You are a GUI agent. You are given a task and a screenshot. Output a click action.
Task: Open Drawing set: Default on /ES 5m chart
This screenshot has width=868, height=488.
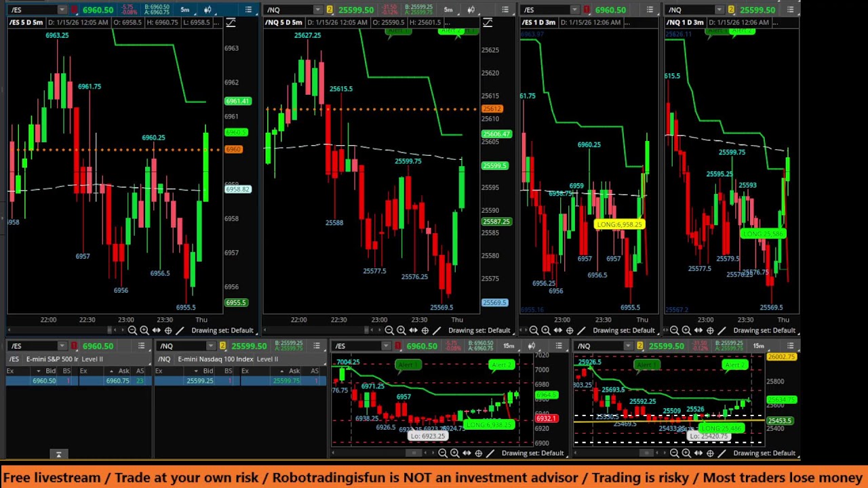coord(222,330)
